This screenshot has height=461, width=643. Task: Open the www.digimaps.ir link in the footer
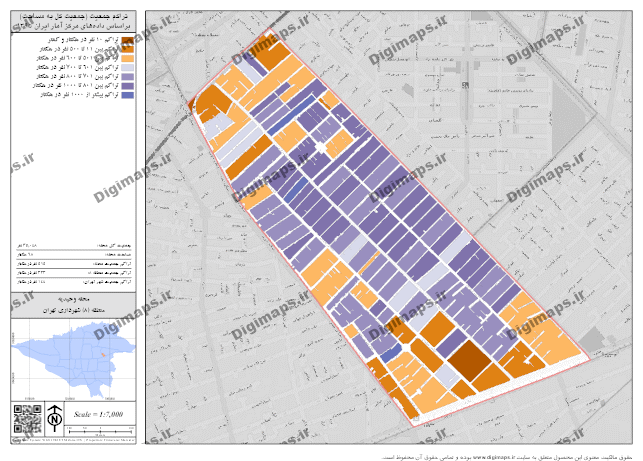tap(493, 457)
